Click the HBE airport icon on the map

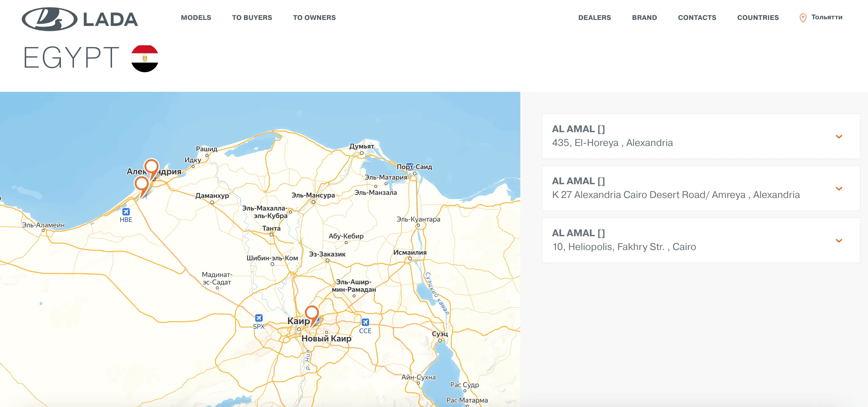[x=126, y=211]
